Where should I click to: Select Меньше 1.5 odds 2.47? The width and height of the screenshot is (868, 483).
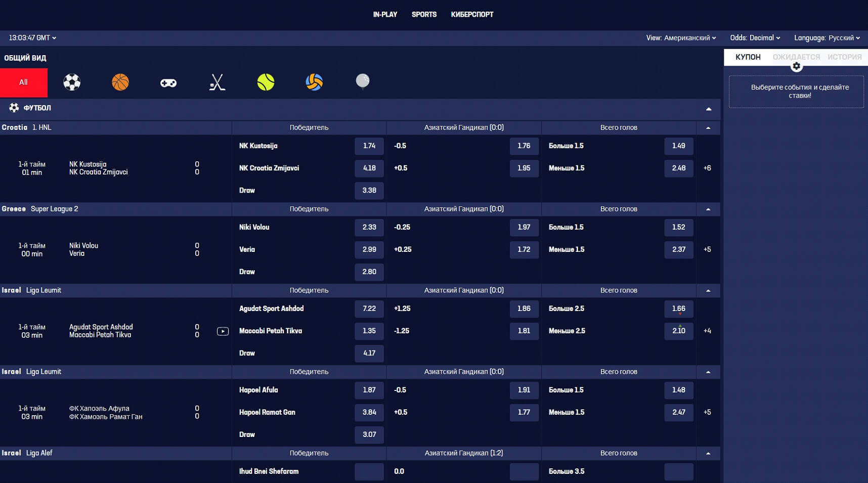pyautogui.click(x=679, y=413)
